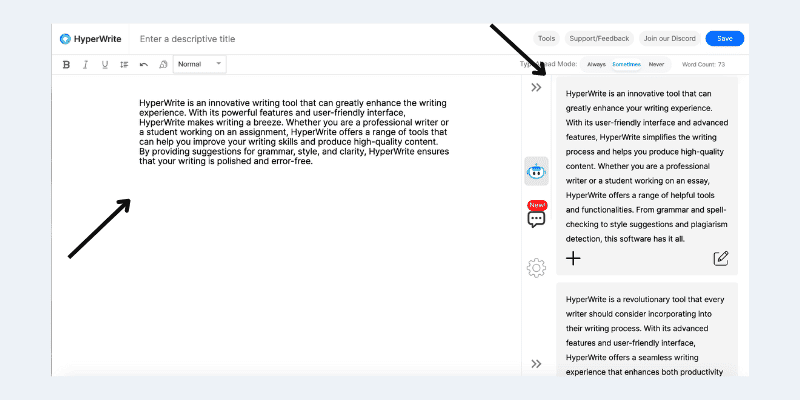Undo the last edit with the undo arrow
This screenshot has width=800, height=400.
(144, 65)
